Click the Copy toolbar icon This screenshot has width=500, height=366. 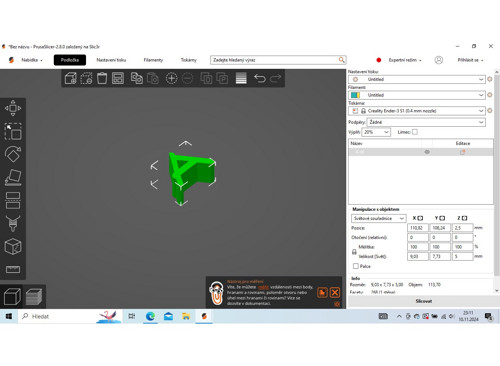pyautogui.click(x=137, y=78)
